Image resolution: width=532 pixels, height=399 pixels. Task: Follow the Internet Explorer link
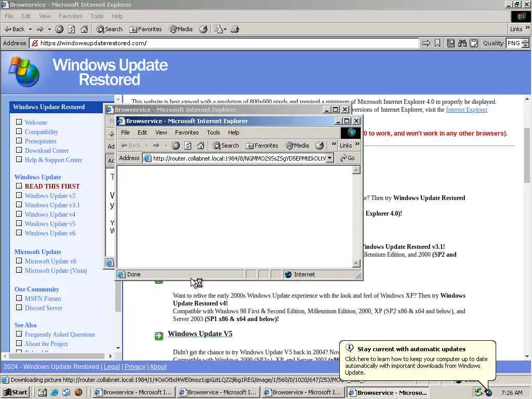(x=467, y=110)
